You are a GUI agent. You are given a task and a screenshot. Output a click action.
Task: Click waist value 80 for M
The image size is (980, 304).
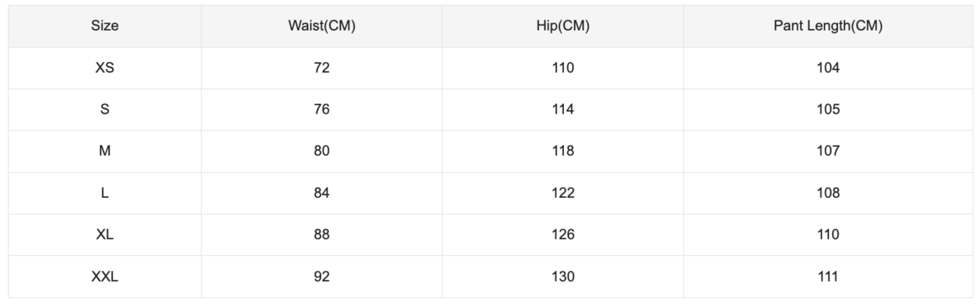tap(321, 151)
